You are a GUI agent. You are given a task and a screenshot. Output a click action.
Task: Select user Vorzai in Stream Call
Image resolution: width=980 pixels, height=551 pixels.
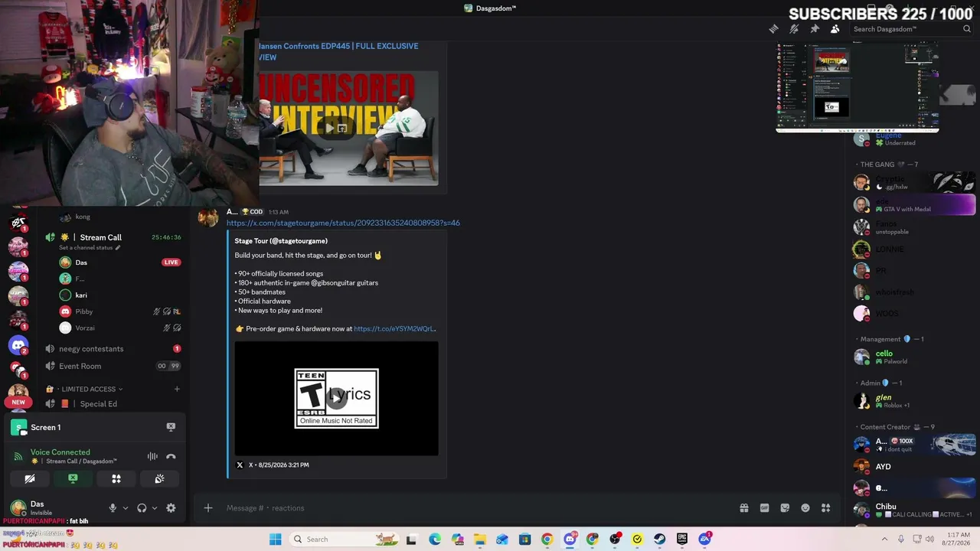[x=85, y=328]
